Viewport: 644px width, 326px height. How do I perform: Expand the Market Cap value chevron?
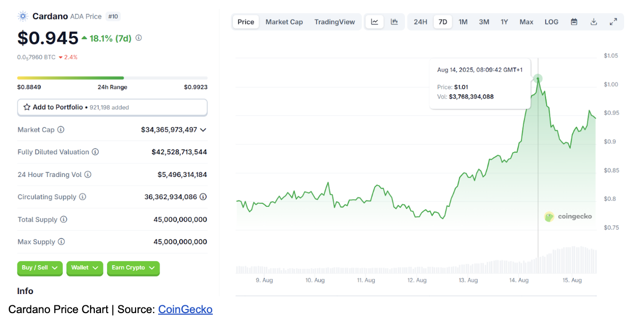point(203,130)
